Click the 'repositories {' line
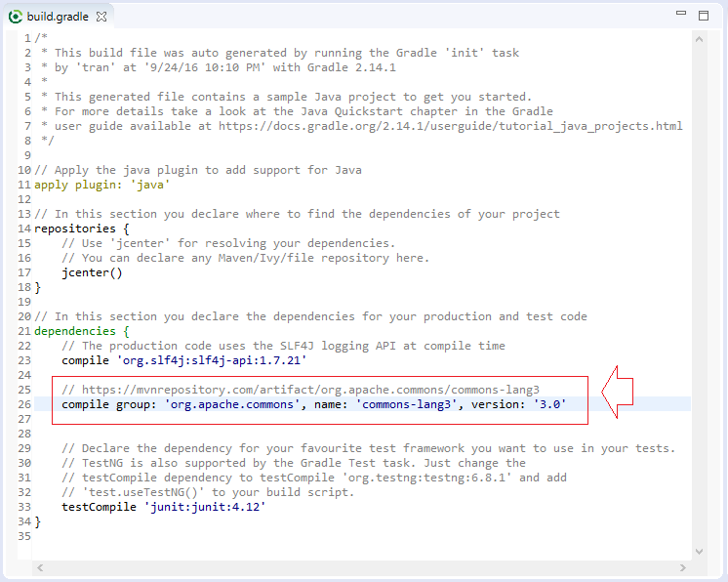This screenshot has width=728, height=582. coord(82,229)
